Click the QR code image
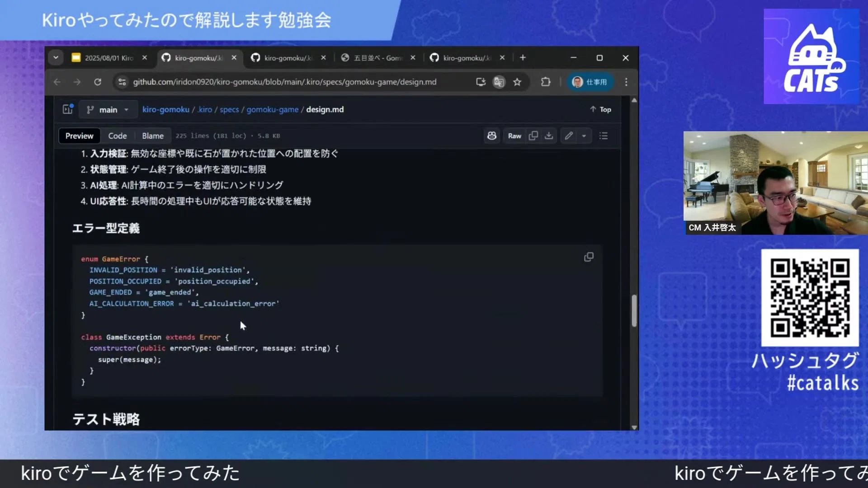The image size is (868, 488). 810,298
